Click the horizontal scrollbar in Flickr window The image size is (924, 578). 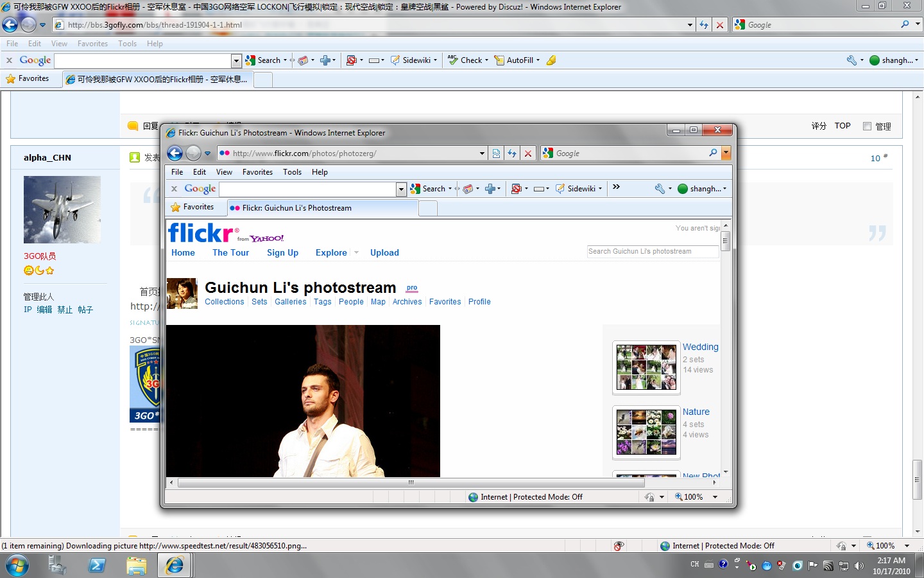pyautogui.click(x=411, y=482)
